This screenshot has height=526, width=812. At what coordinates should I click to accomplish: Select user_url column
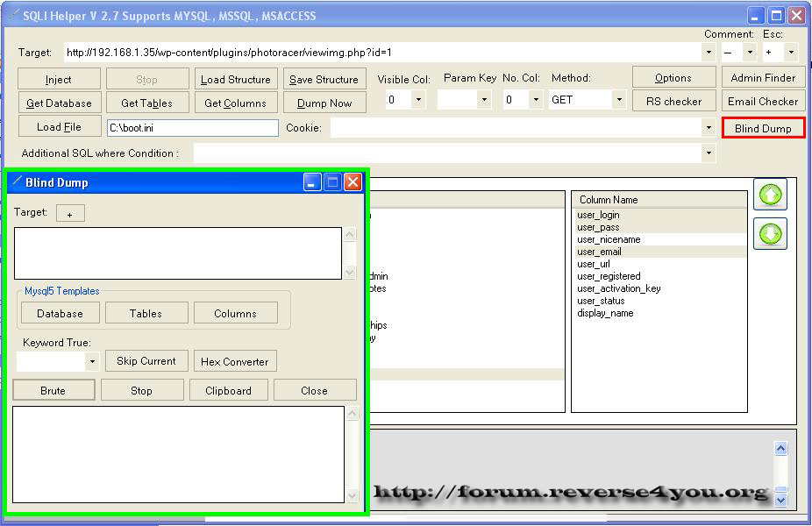pos(594,264)
